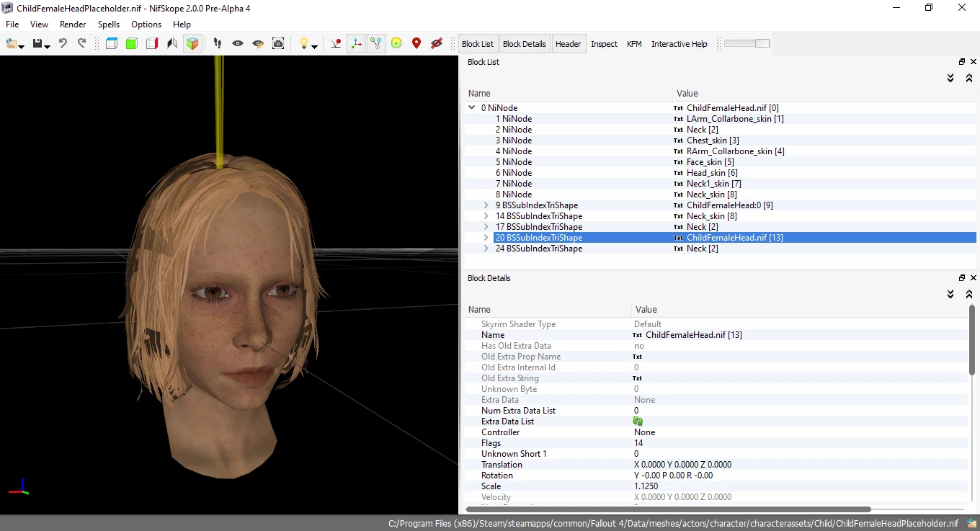Open the File menu

12,24
